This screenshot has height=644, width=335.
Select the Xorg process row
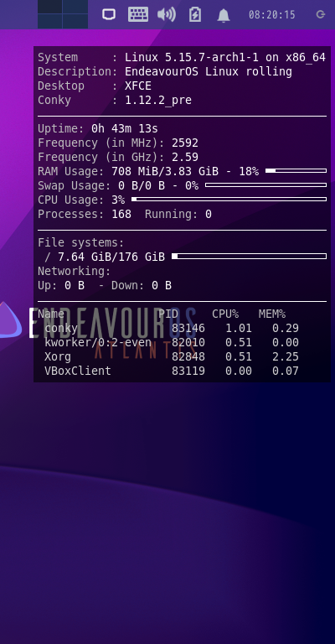click(x=172, y=356)
